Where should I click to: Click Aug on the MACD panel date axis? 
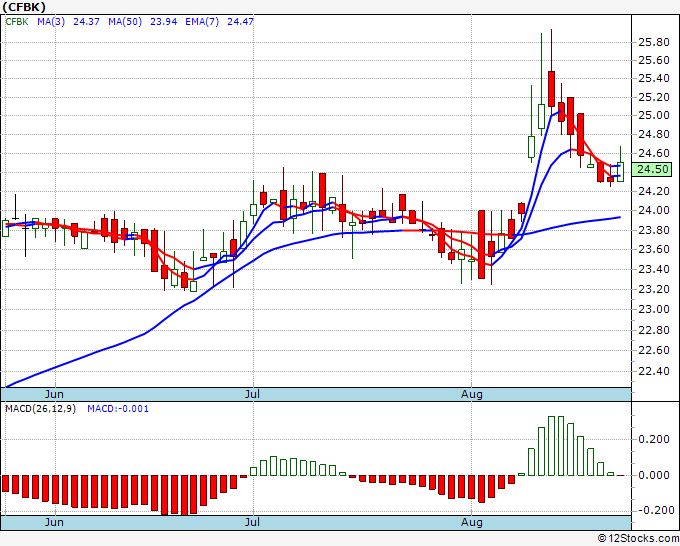click(x=471, y=522)
